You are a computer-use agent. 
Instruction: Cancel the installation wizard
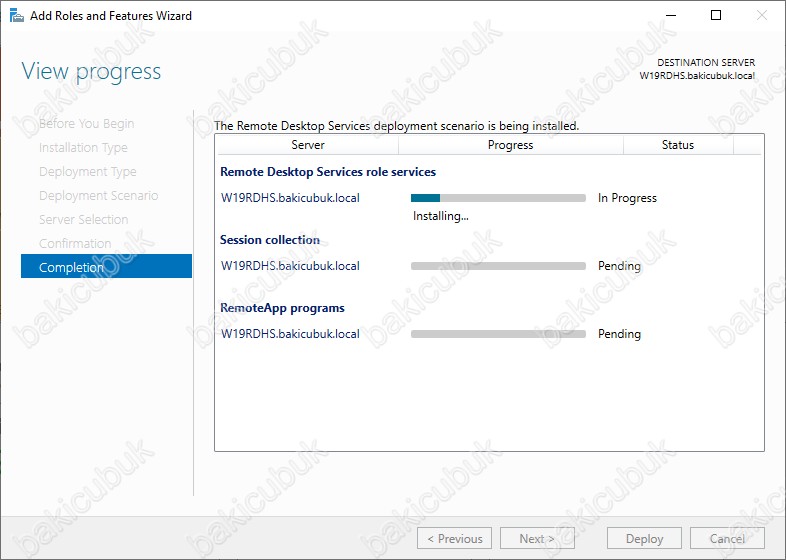(728, 538)
